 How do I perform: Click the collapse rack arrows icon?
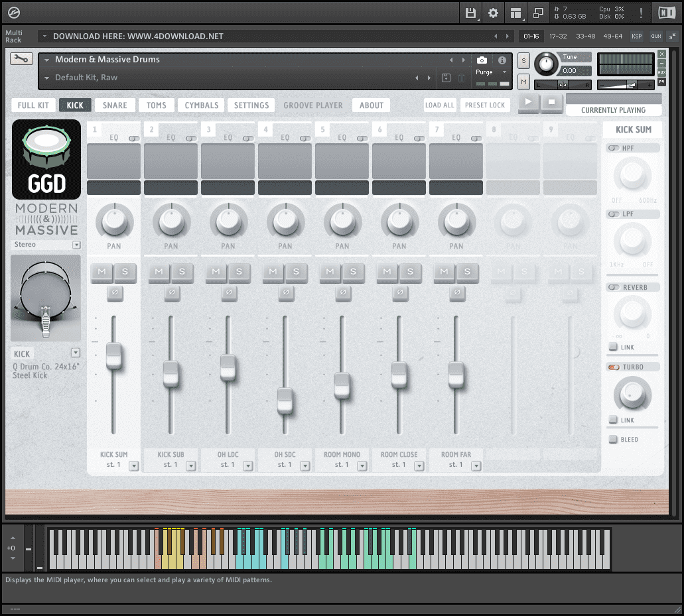(672, 36)
